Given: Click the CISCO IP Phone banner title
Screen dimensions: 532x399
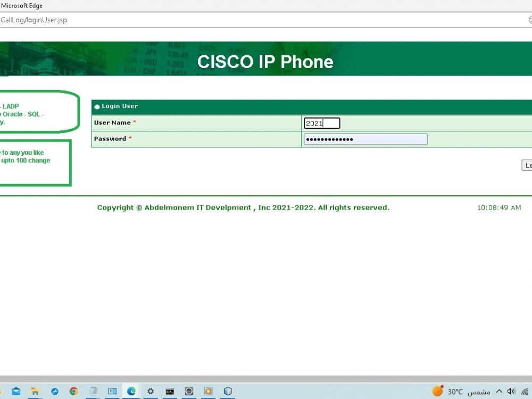Looking at the screenshot, I should 265,62.
